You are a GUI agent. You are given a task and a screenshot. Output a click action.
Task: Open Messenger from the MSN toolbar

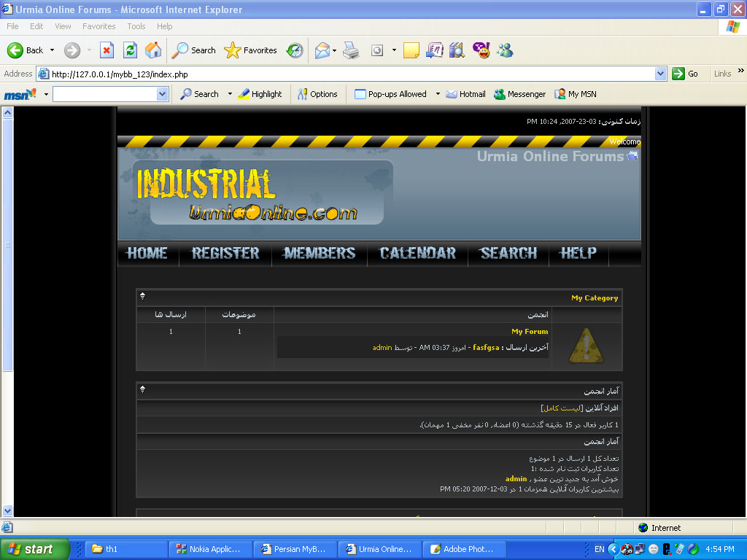(x=519, y=94)
